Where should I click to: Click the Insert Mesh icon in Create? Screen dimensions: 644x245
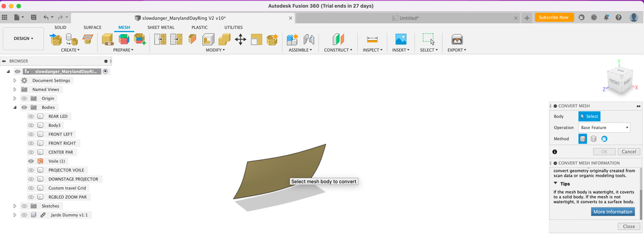pos(56,39)
